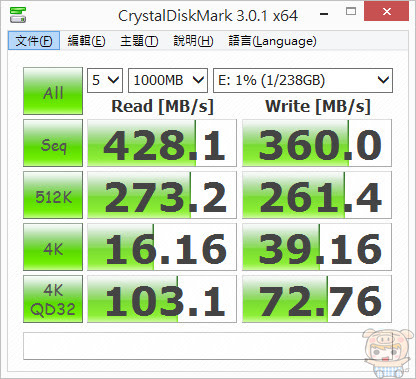Click the 4K read result 16.16
416x379 pixels.
(x=162, y=247)
